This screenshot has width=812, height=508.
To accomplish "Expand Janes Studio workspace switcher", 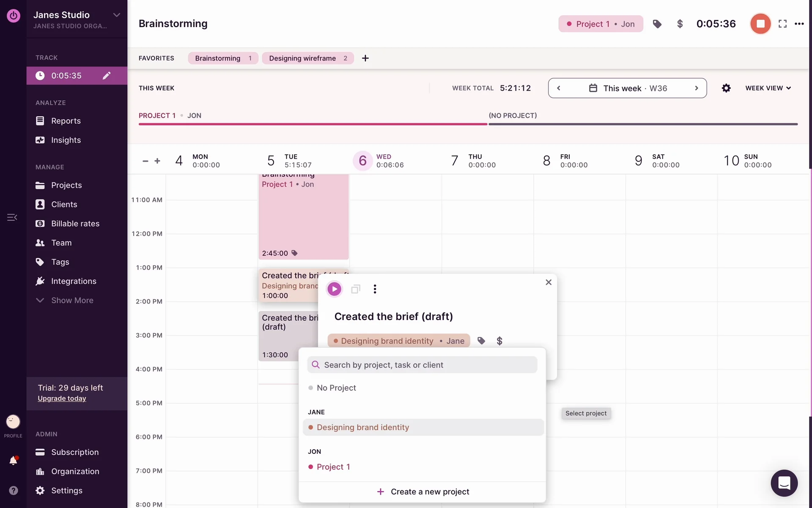I will pos(116,15).
